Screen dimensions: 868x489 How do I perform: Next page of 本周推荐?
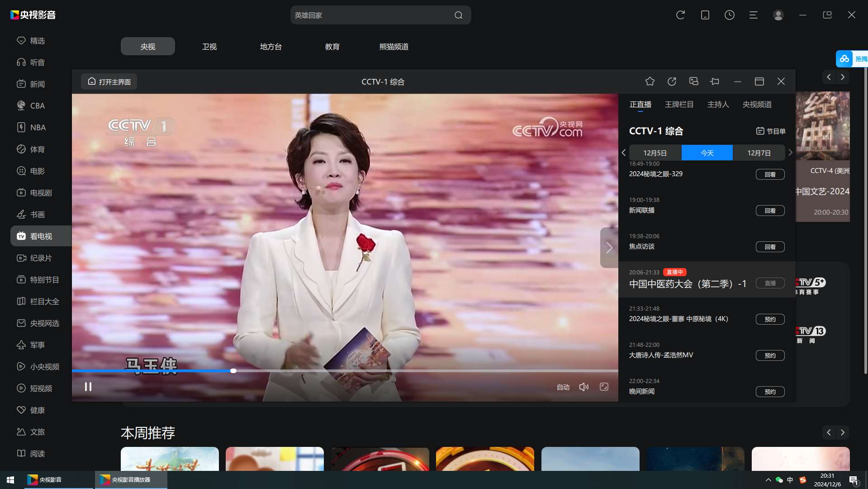pyautogui.click(x=842, y=432)
